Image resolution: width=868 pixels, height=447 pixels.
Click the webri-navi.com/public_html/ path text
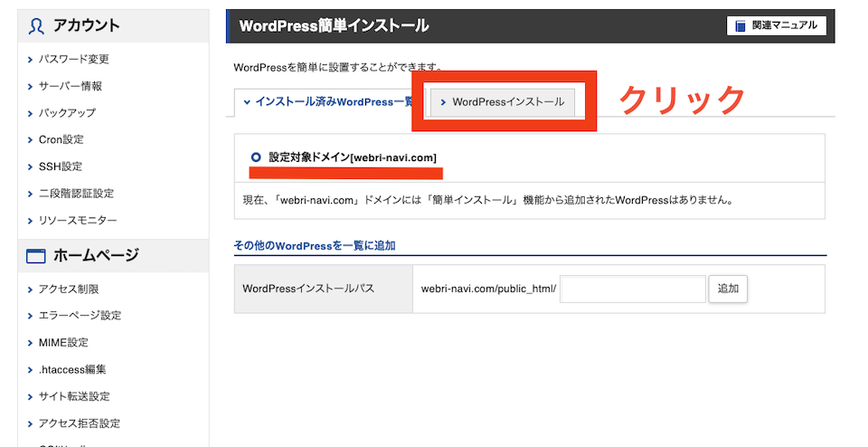coord(488,290)
